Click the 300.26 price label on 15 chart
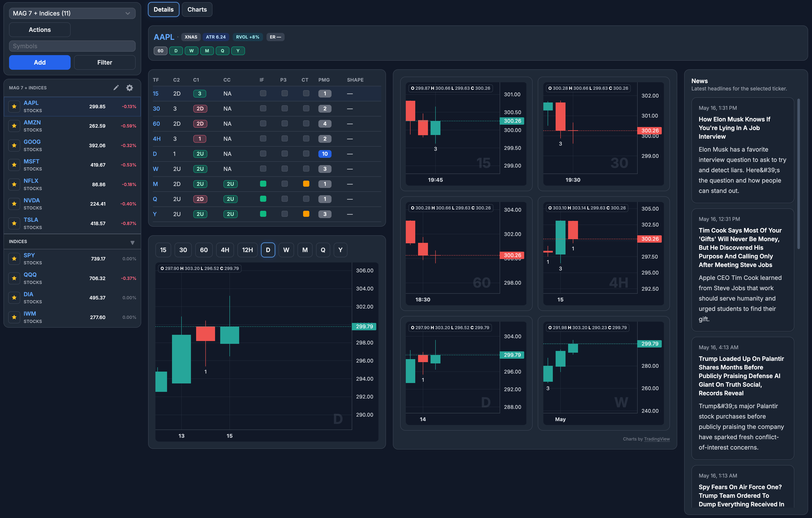This screenshot has height=518, width=812. [x=512, y=121]
